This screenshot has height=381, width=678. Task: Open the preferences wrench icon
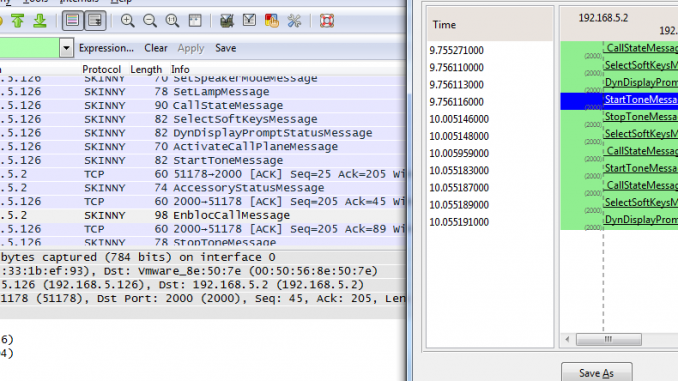294,21
